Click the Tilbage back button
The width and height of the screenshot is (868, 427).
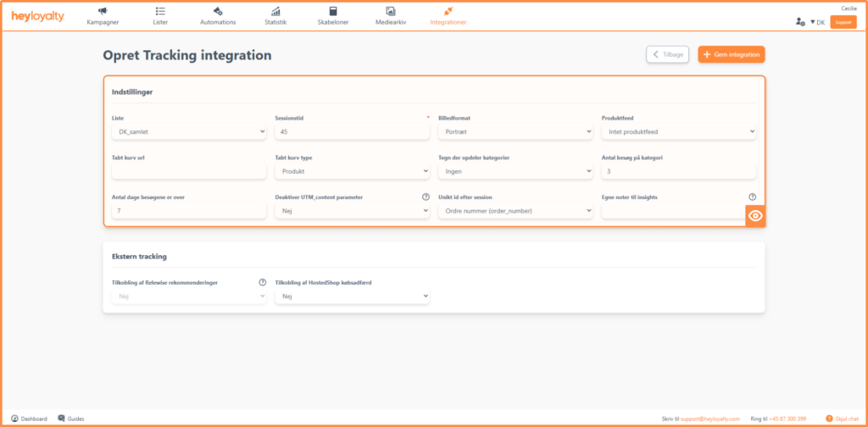click(667, 54)
